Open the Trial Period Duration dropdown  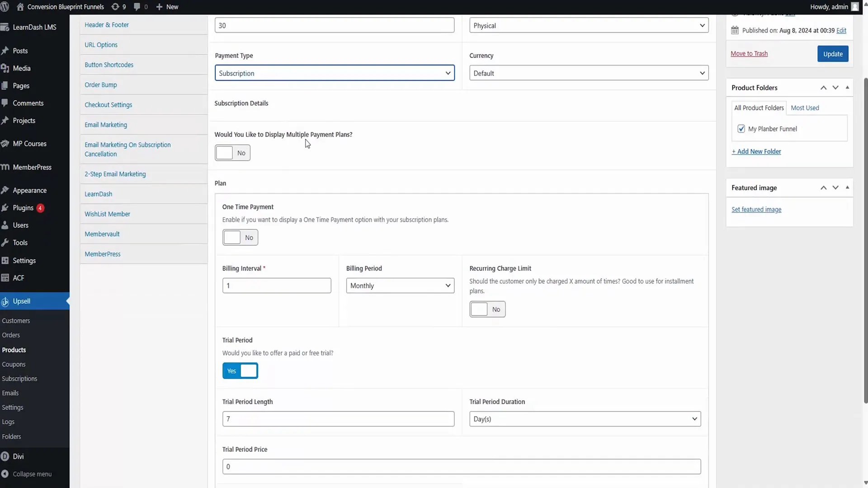point(585,419)
